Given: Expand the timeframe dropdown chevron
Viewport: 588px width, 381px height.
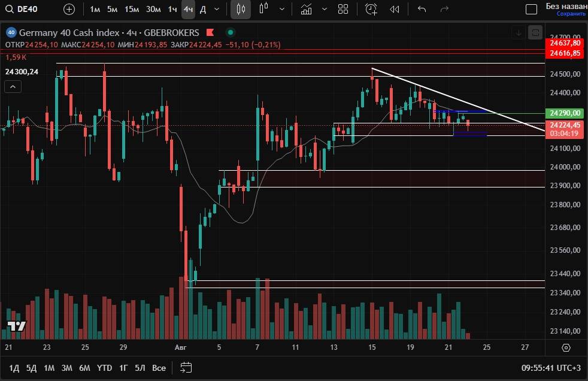Looking at the screenshot, I should pos(217,9).
